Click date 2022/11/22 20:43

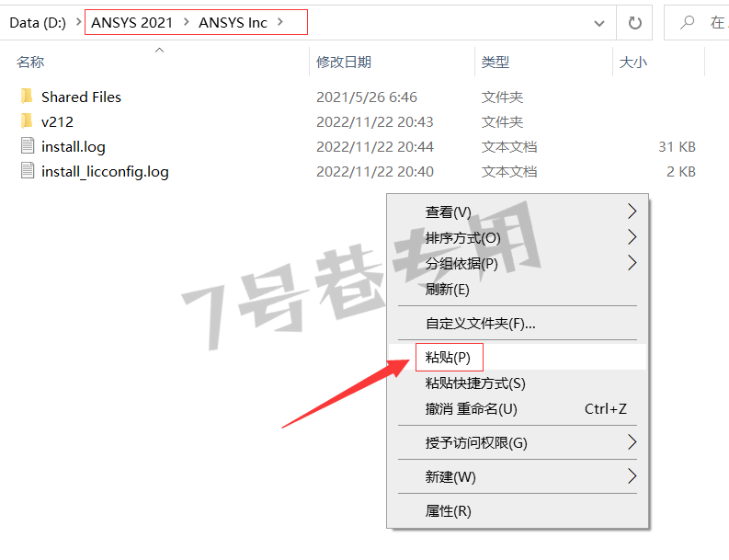[x=375, y=122]
